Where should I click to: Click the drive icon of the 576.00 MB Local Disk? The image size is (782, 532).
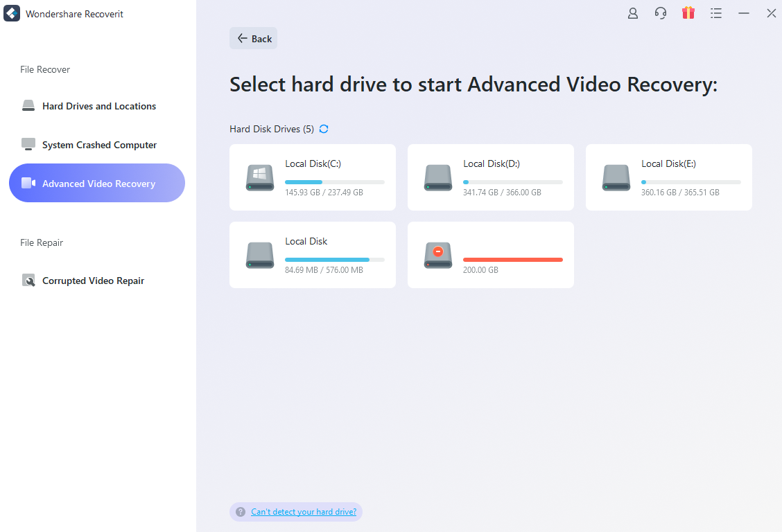260,256
